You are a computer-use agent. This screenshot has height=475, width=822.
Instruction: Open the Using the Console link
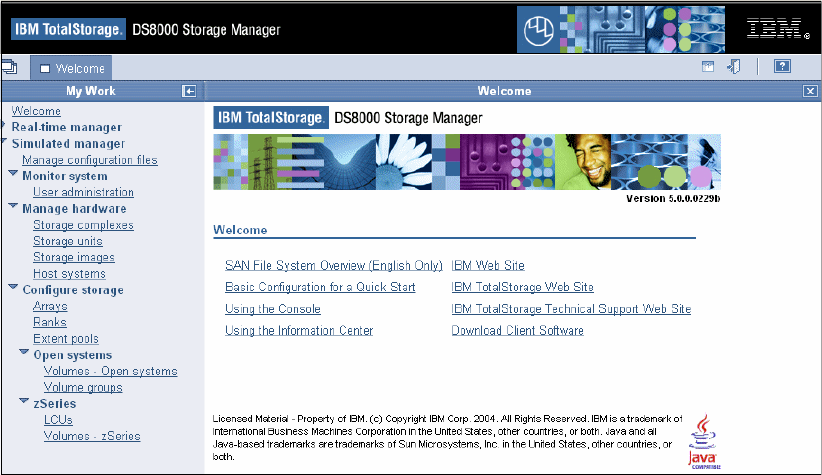tap(273, 309)
